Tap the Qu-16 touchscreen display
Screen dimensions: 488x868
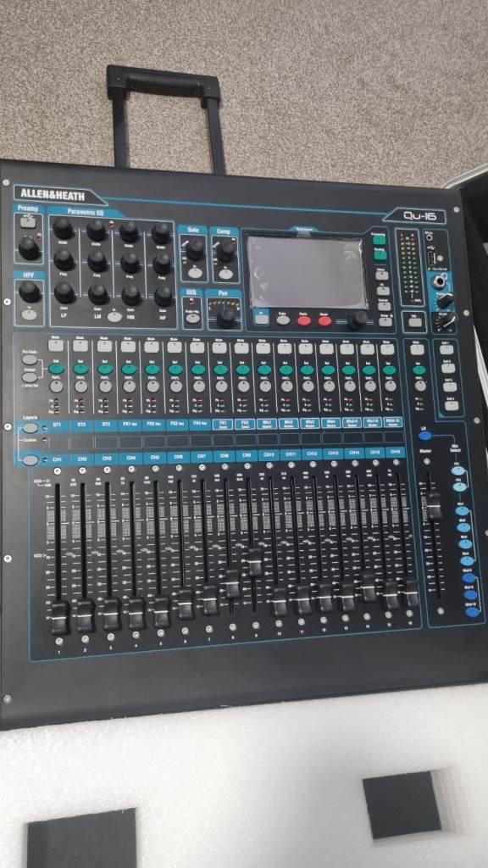pyautogui.click(x=306, y=272)
